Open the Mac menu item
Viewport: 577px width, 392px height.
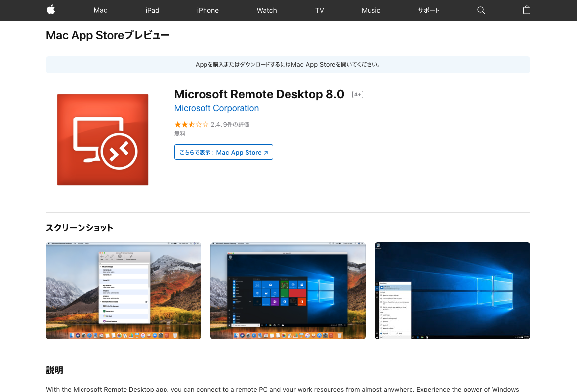(100, 10)
